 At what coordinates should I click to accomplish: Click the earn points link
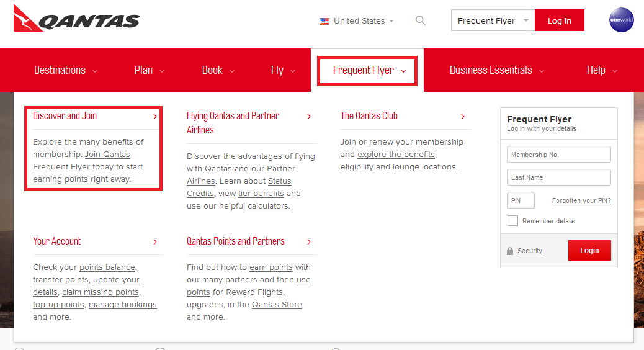pos(271,267)
